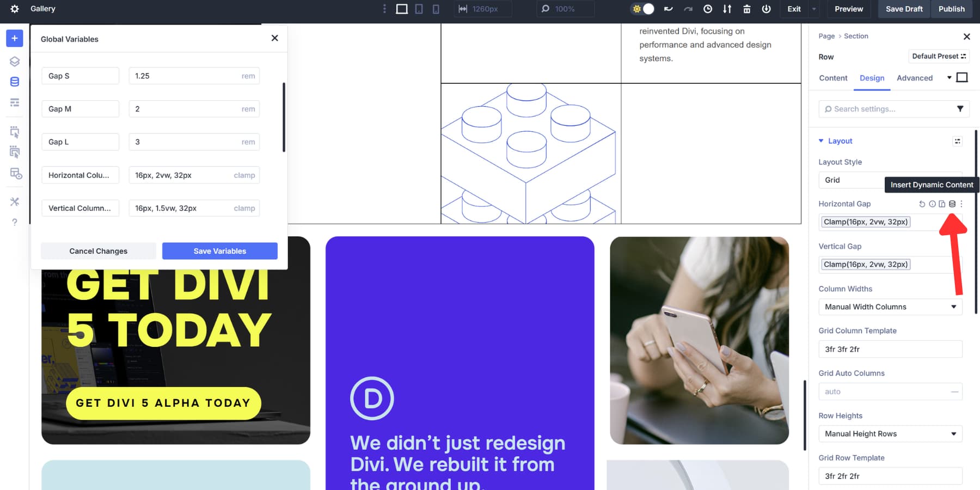Screen dimensions: 980x490
Task: Open the Row Heights dropdown showing Manual Height Rows
Action: [890, 433]
